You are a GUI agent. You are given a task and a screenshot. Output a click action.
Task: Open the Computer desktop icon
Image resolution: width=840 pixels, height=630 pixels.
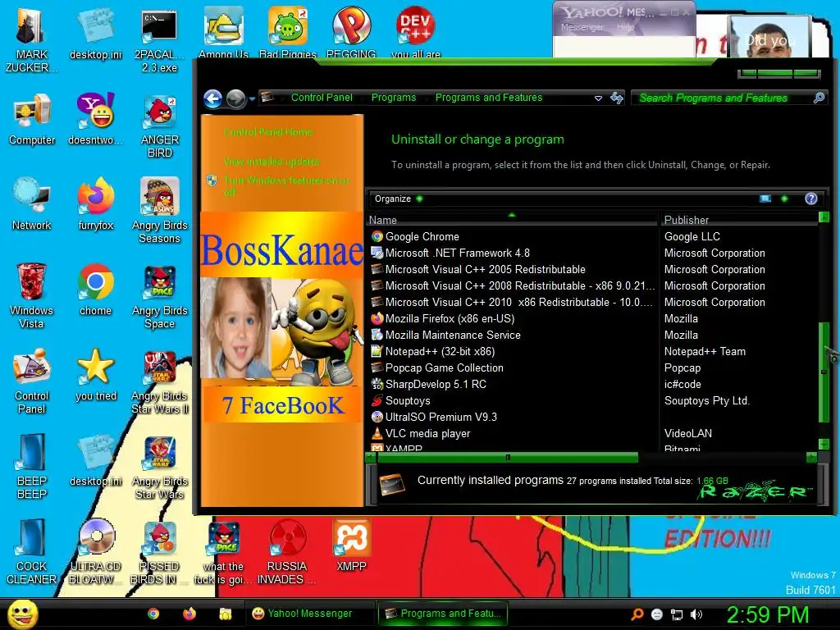tap(32, 119)
